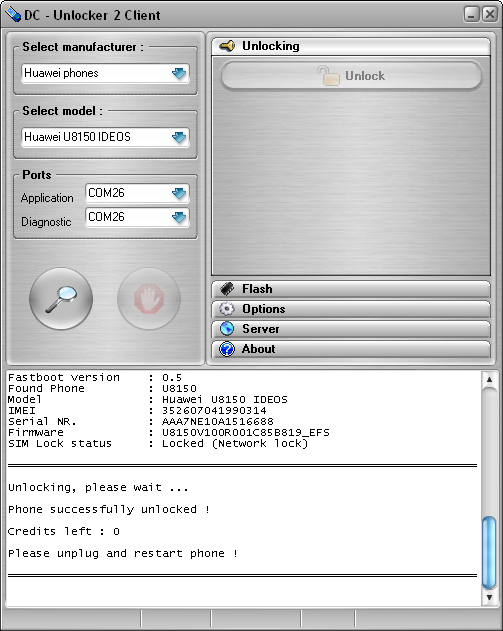Click the IMEI value 352607041990314

tap(214, 410)
